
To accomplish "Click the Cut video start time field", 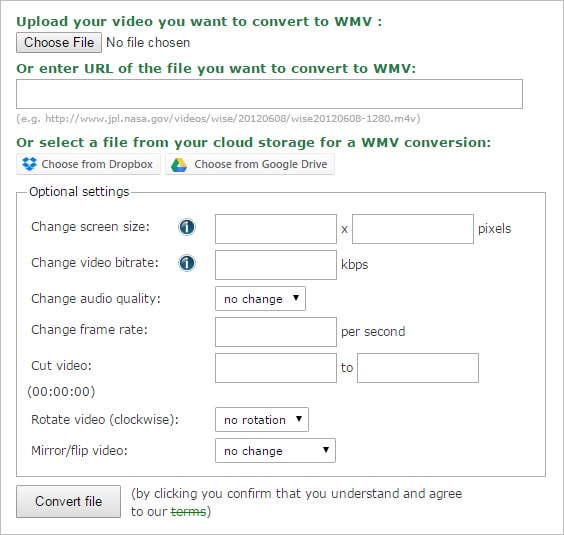I will coord(276,368).
